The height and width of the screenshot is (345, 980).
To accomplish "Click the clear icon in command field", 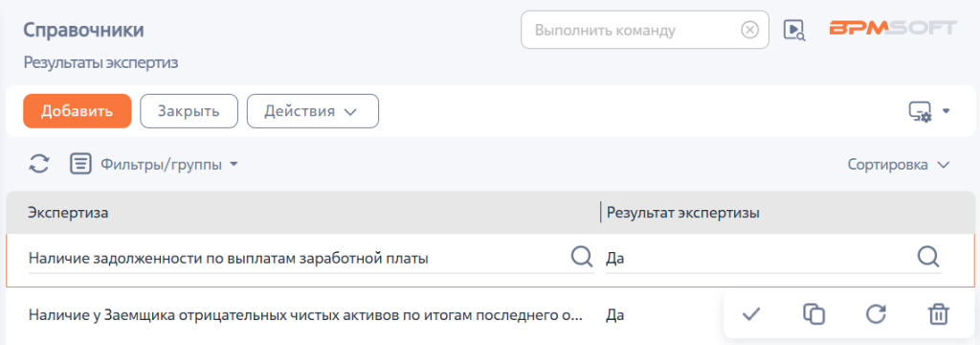I will point(749,30).
